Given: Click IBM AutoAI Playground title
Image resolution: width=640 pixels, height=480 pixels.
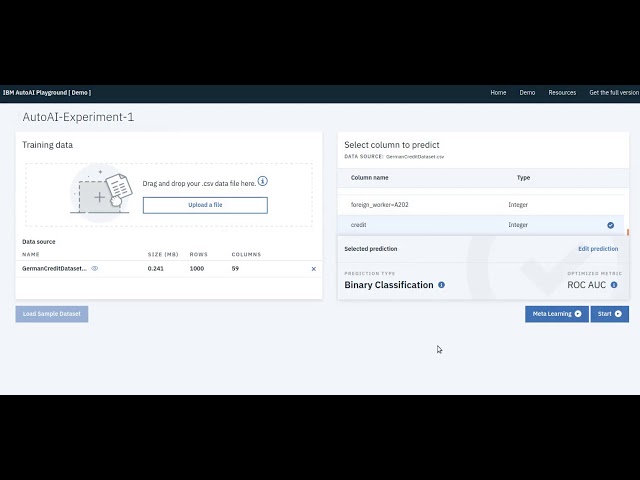Looking at the screenshot, I should (x=47, y=93).
